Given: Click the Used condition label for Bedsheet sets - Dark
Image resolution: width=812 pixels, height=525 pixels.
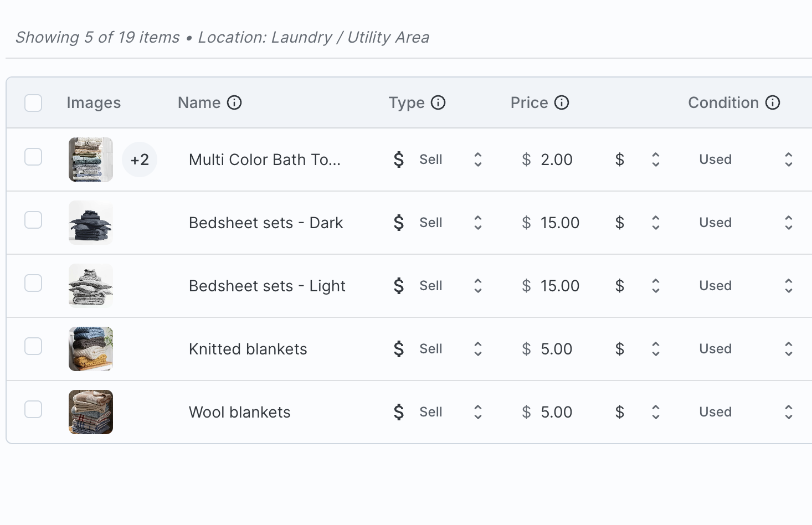Looking at the screenshot, I should pyautogui.click(x=715, y=223).
